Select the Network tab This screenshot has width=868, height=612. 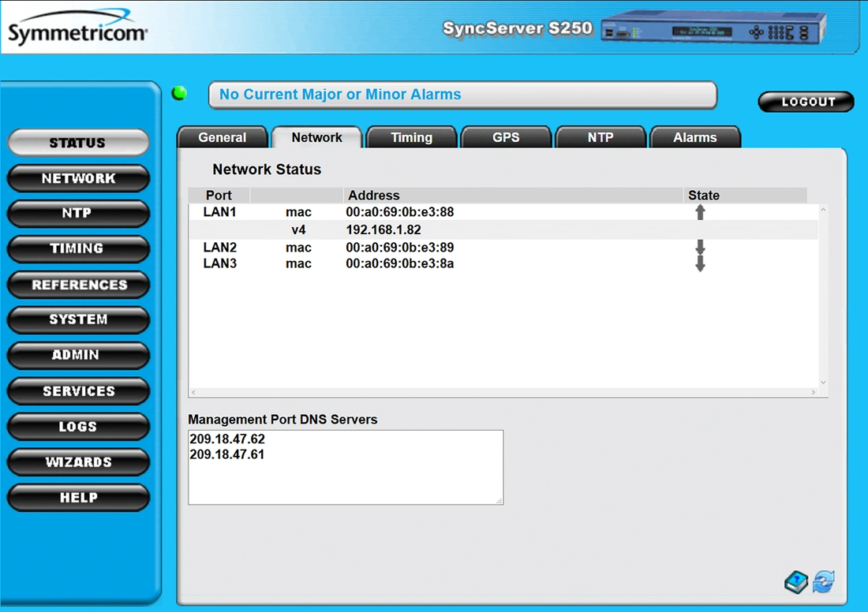coord(316,137)
